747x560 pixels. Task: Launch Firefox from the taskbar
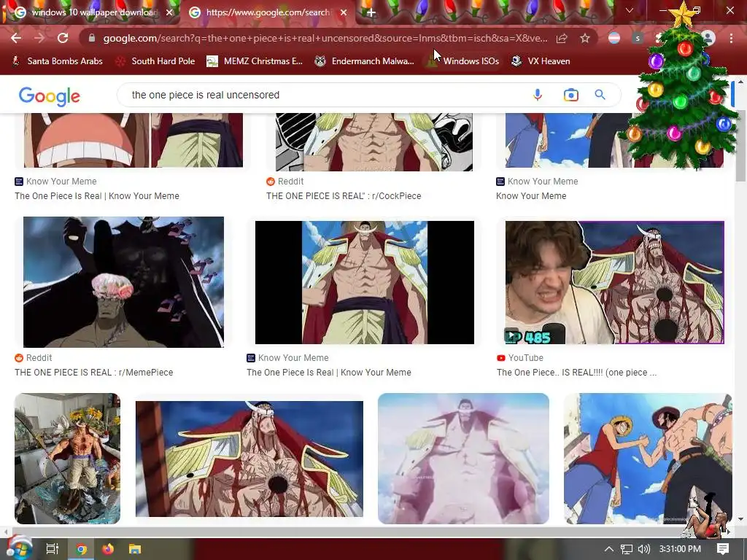coord(108,549)
